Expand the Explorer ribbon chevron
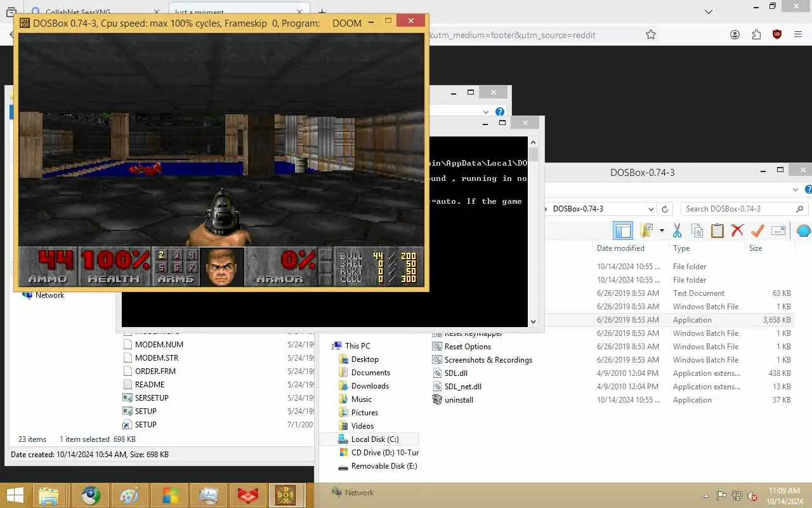812x508 pixels. [796, 189]
